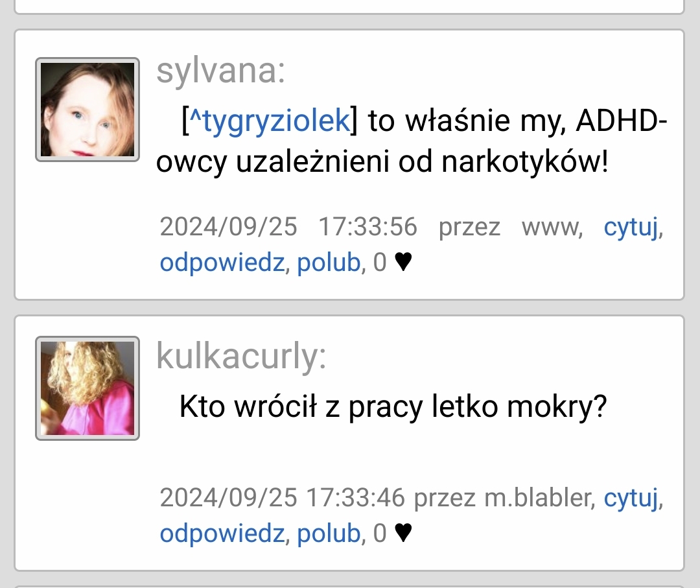Click the kulkacurly username heading
Screen dimensions: 700x588
pos(241,357)
